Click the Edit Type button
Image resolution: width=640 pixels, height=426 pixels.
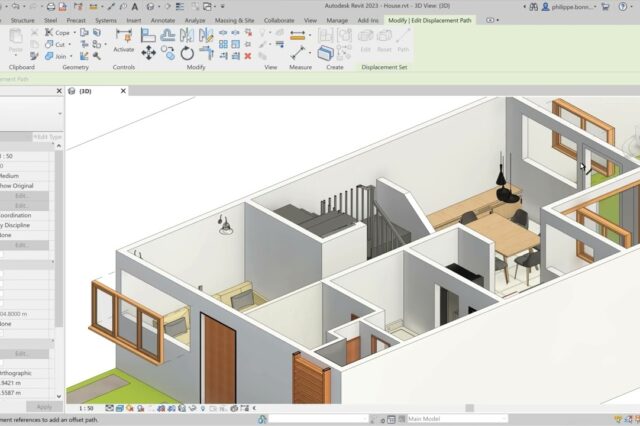tap(48, 137)
